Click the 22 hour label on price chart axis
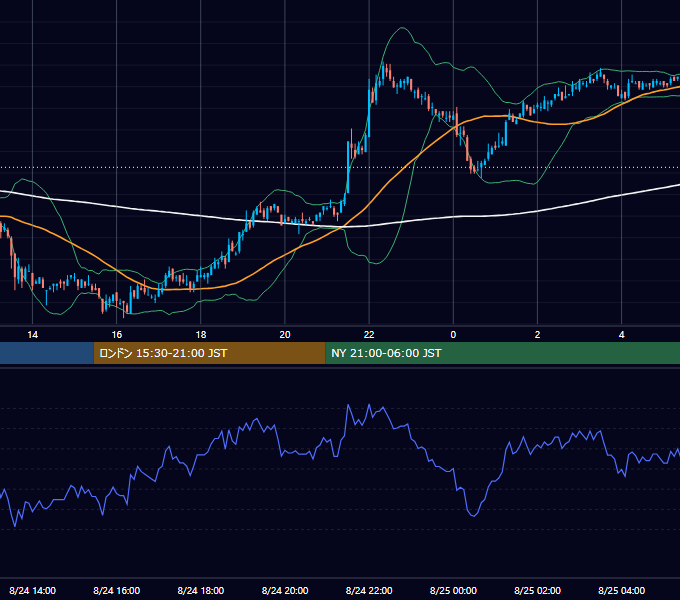This screenshot has height=600, width=680. click(x=369, y=335)
